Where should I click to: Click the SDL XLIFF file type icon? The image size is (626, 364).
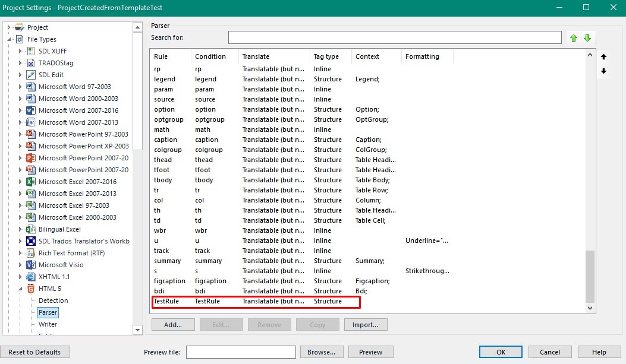32,51
